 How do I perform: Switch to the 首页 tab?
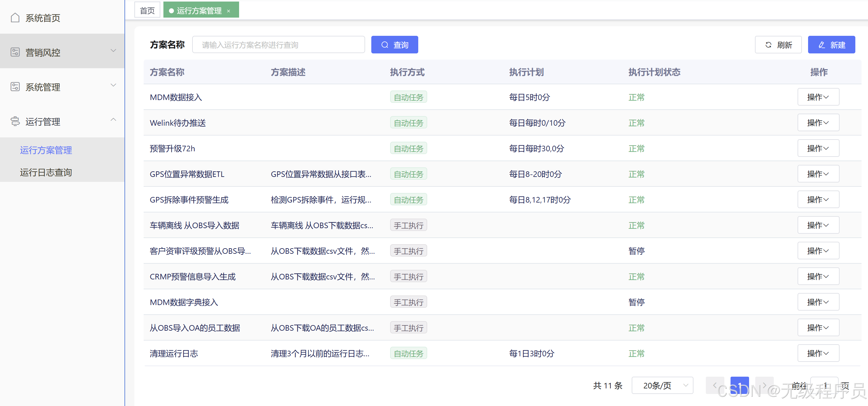147,10
